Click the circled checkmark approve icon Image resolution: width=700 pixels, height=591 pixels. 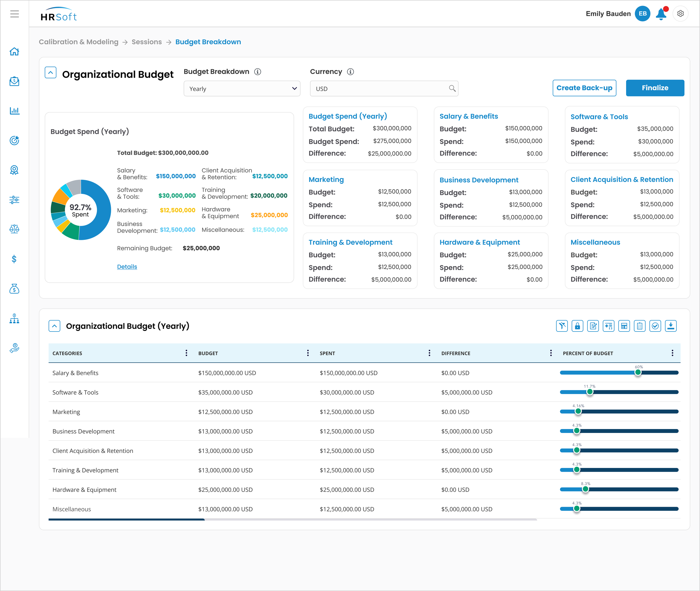[x=655, y=326]
